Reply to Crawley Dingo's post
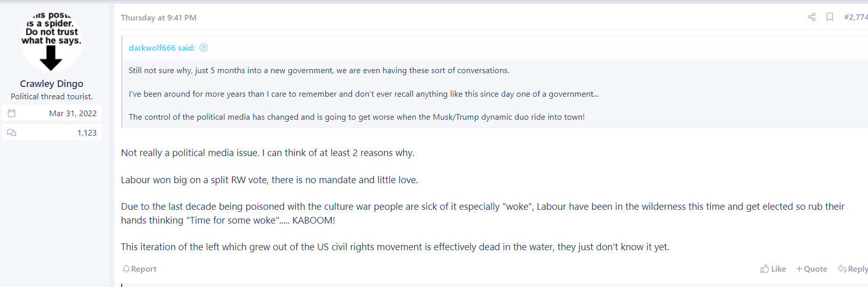The height and width of the screenshot is (287, 868). (853, 269)
